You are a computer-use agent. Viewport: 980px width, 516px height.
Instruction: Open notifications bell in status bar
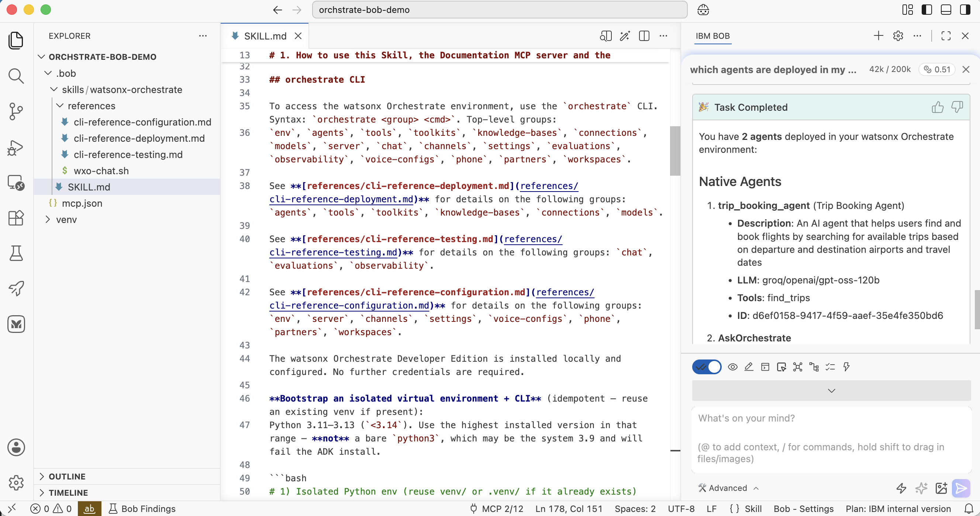click(969, 508)
